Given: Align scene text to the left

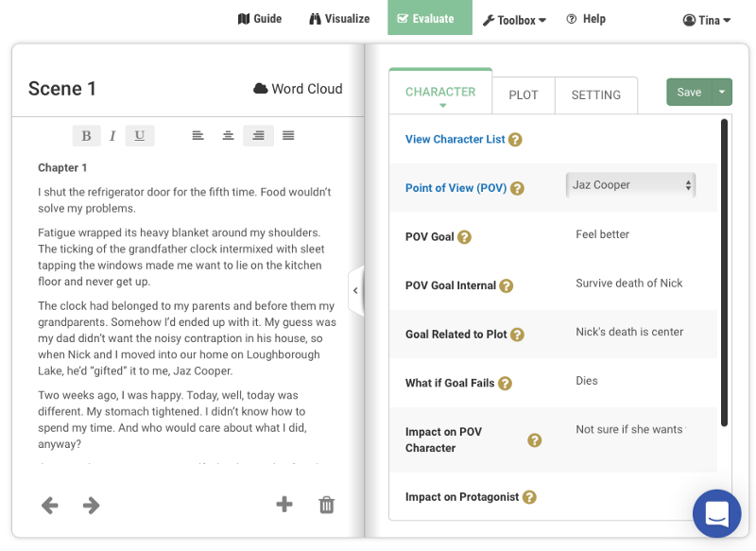Looking at the screenshot, I should pyautogui.click(x=198, y=136).
